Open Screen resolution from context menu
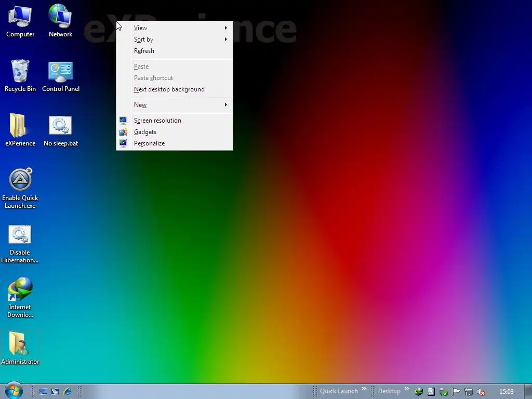Viewport: 532px width, 399px height. coord(175,121)
